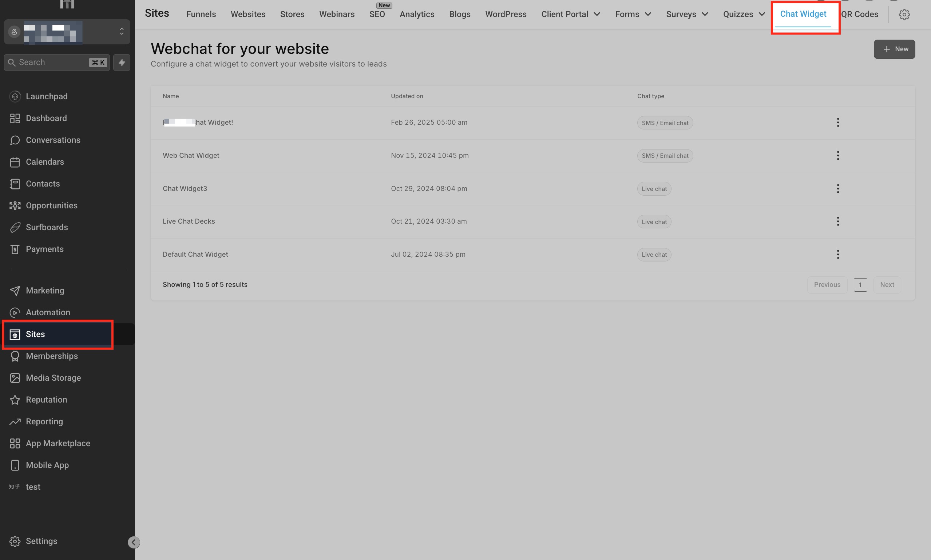The width and height of the screenshot is (931, 560).
Task: Open the Live Chat Decks widget
Action: tap(189, 221)
